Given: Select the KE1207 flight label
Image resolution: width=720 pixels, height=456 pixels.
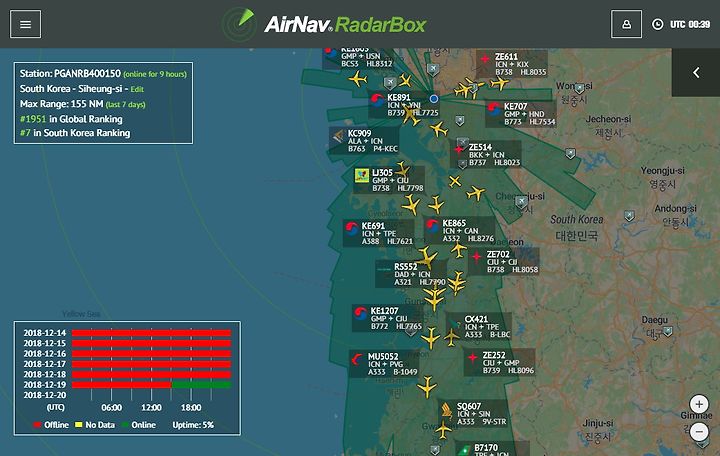Looking at the screenshot, I should [388, 318].
